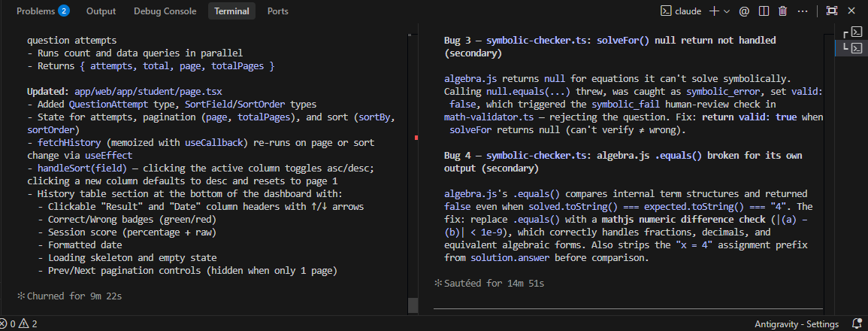Screen dimensions: 868x331
Task: Open the Problems tab
Action: click(43, 11)
